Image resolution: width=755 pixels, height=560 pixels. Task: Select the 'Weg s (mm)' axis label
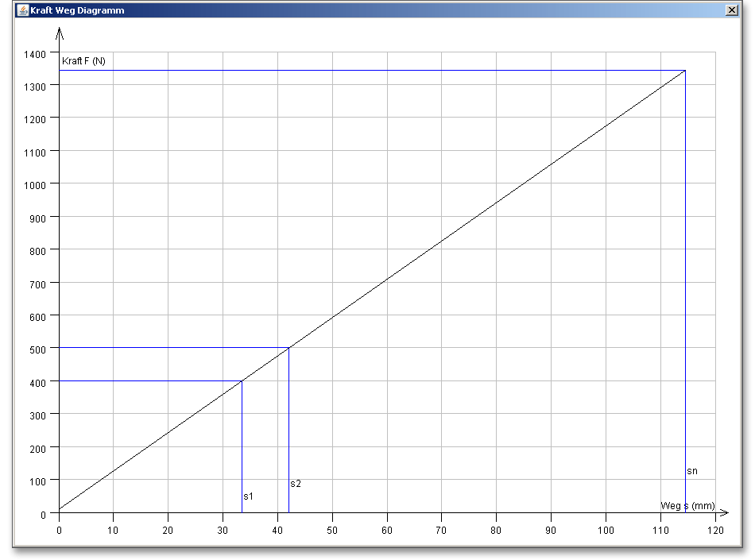(x=687, y=506)
